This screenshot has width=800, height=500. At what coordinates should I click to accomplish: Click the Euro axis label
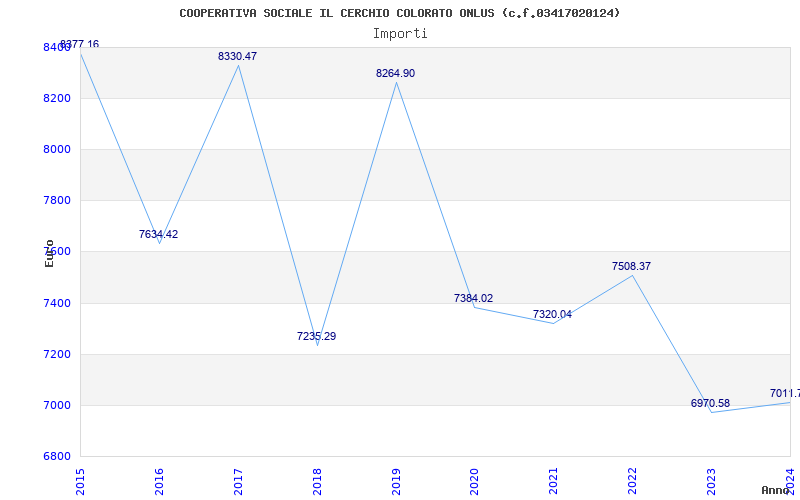pos(49,253)
